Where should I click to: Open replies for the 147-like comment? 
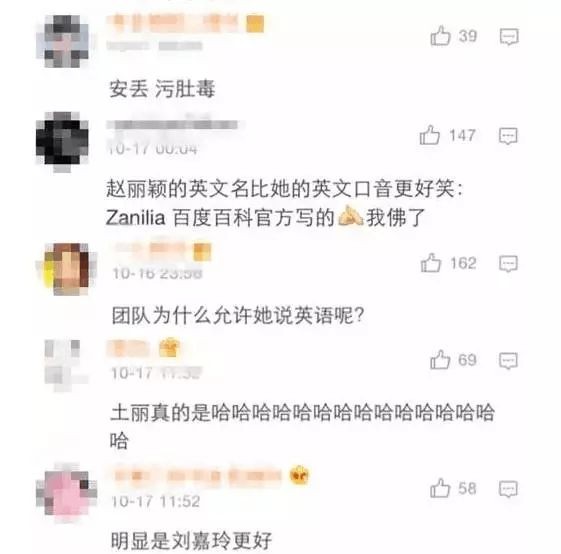click(508, 136)
